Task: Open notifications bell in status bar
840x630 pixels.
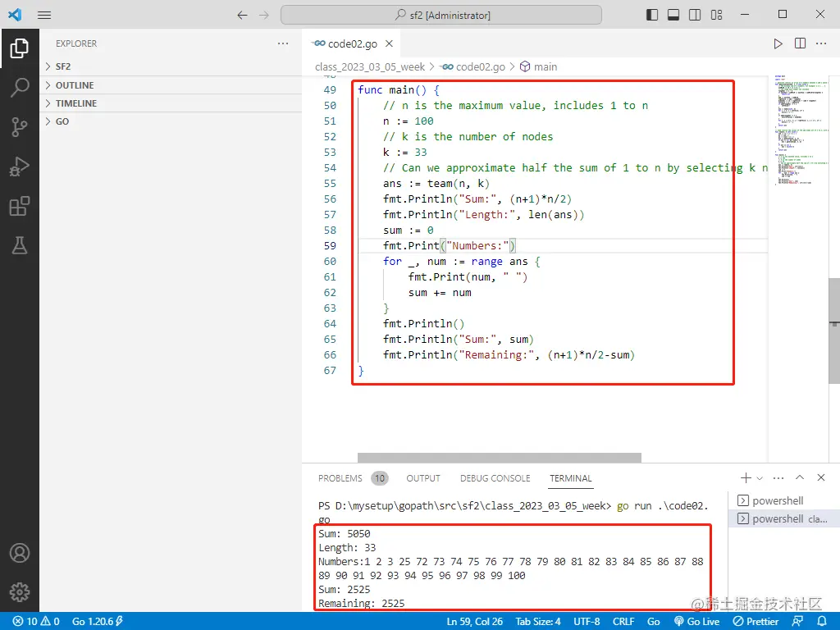Action: pyautogui.click(x=822, y=622)
